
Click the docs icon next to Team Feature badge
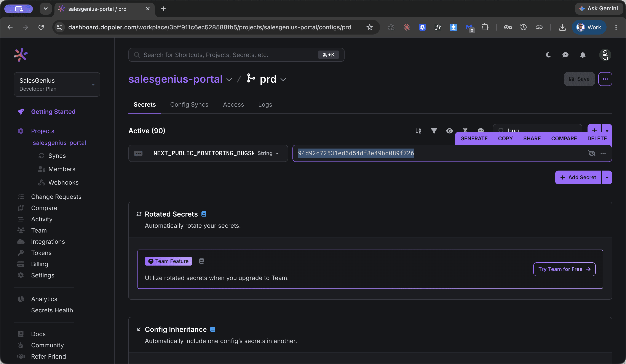point(201,261)
